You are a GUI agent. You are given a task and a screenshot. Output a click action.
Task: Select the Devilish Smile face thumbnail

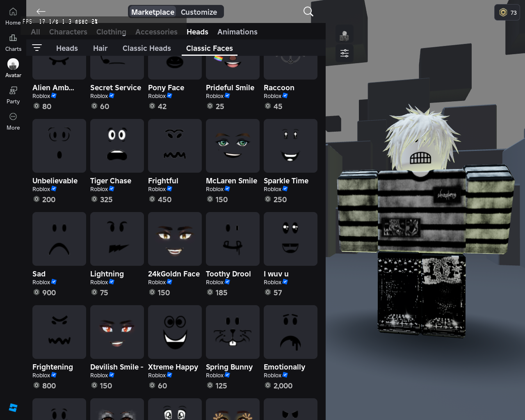(117, 332)
